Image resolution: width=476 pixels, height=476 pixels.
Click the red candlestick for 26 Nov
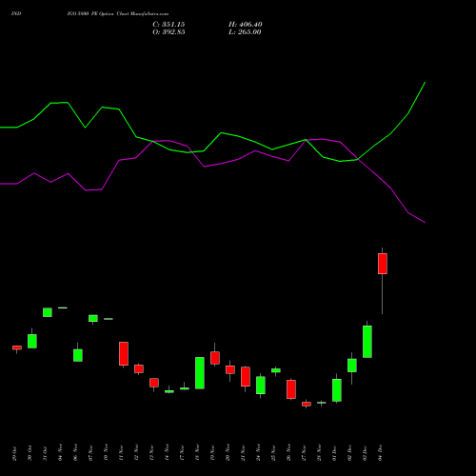(291, 389)
